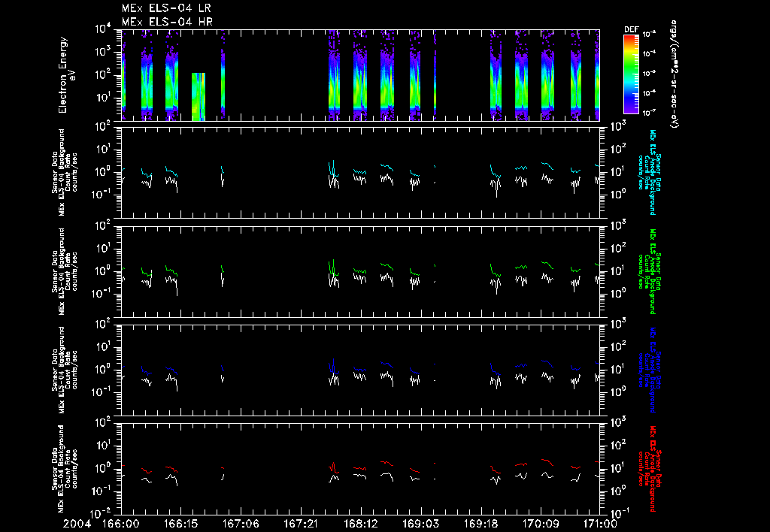The image size is (770, 532).
Task: Click the '169:03' time axis label
Action: point(420,524)
